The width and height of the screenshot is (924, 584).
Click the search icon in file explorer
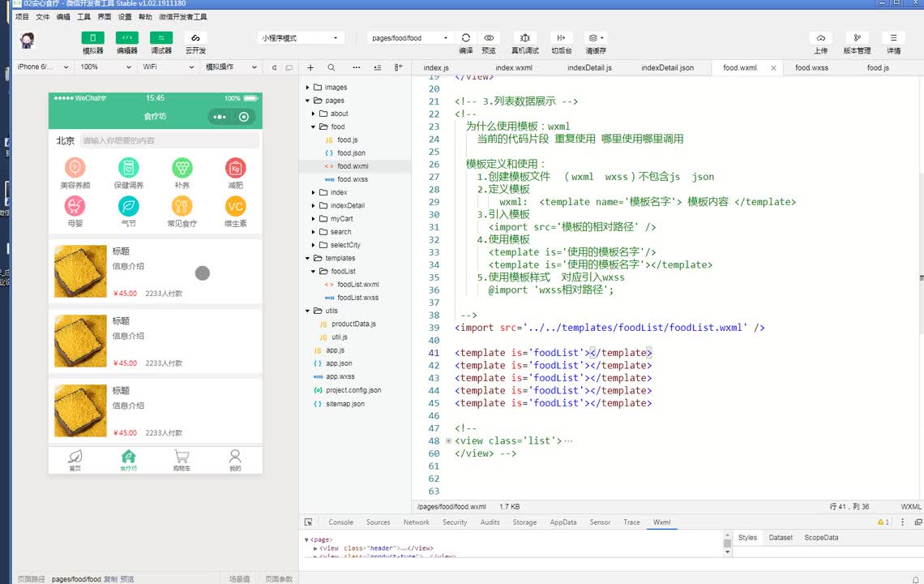[x=331, y=68]
